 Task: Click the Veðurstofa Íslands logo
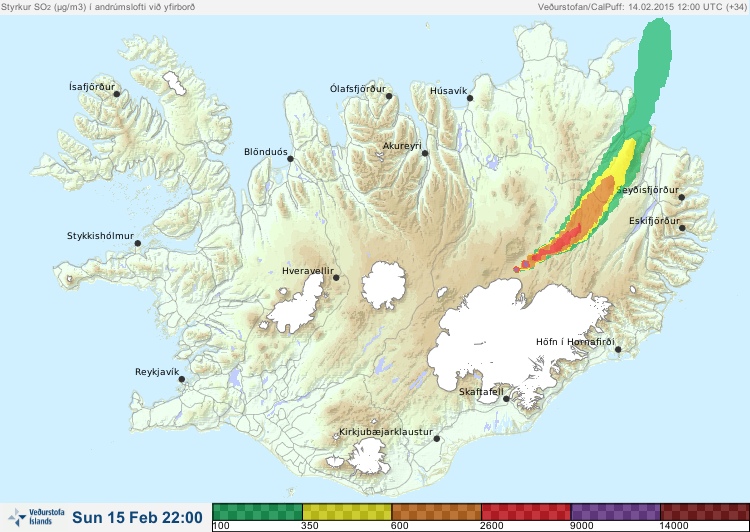tap(36, 517)
